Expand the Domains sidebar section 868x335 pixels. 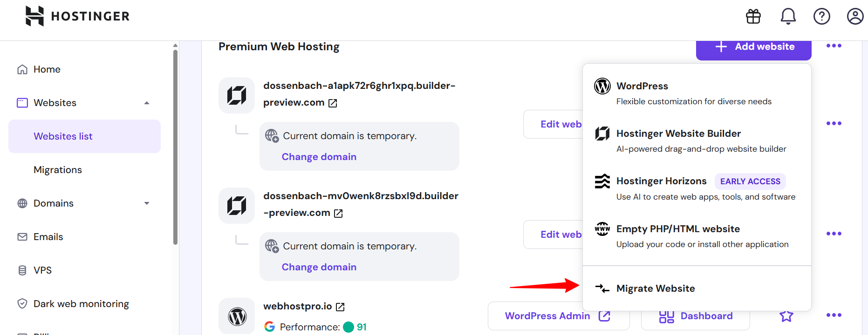[147, 203]
